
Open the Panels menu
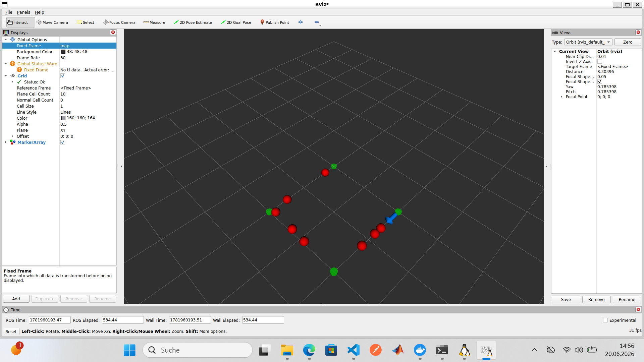[23, 12]
